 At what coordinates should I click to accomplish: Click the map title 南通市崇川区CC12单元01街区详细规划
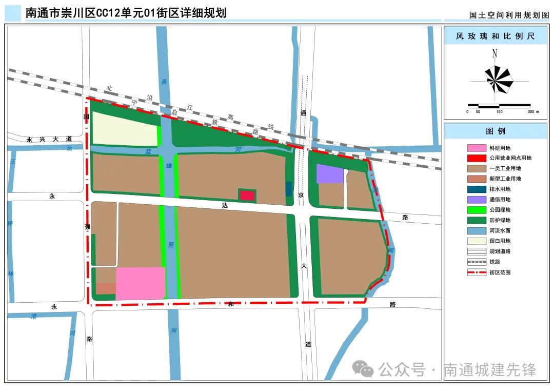[126, 13]
